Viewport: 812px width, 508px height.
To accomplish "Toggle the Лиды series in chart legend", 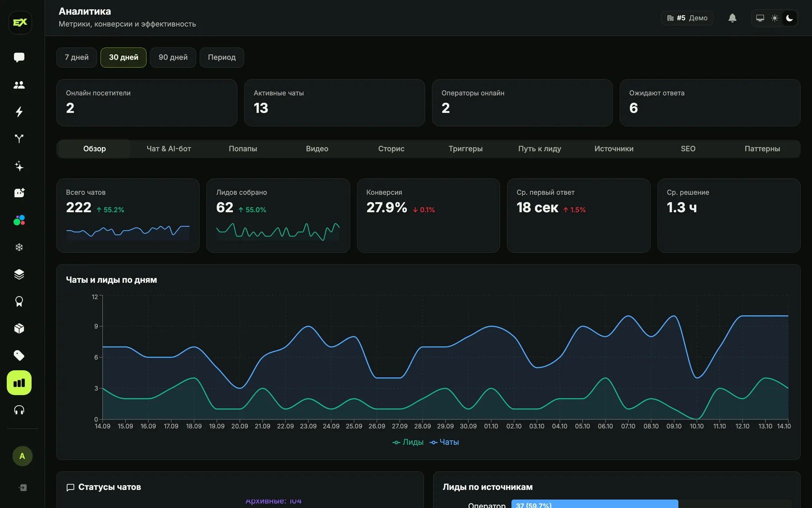I will 408,442.
